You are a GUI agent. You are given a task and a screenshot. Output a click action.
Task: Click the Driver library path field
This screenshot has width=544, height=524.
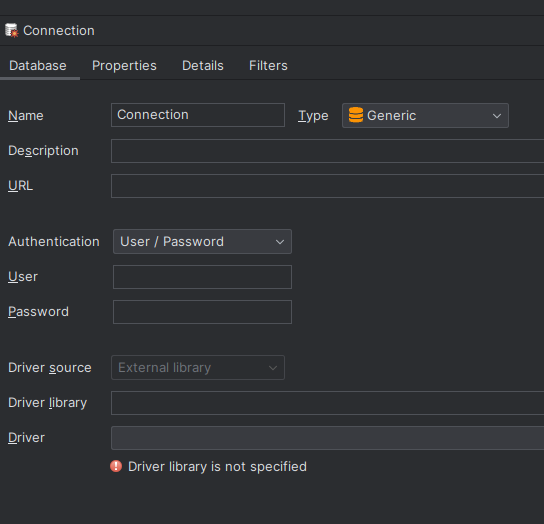(328, 403)
